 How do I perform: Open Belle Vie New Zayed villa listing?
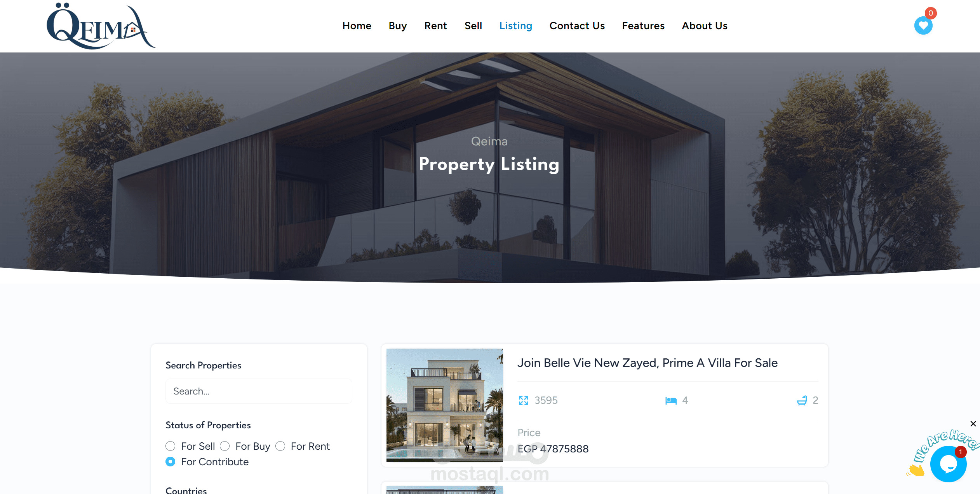point(648,363)
